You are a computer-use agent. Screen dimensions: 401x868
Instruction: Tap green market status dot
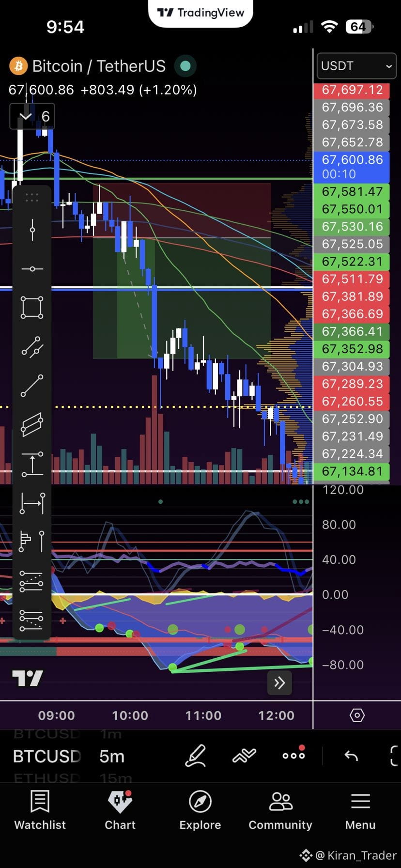pos(185,66)
